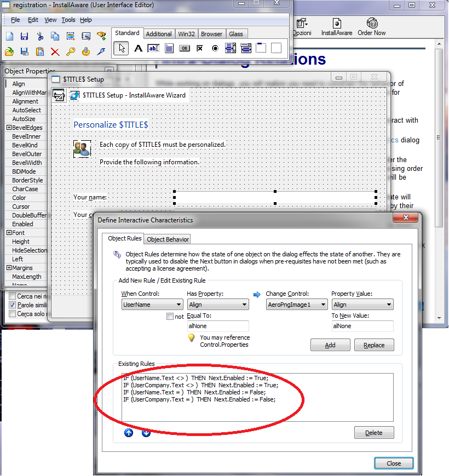Screen dimensions: 449x476
Task: Click the Close button in the dialog
Action: pyautogui.click(x=394, y=463)
